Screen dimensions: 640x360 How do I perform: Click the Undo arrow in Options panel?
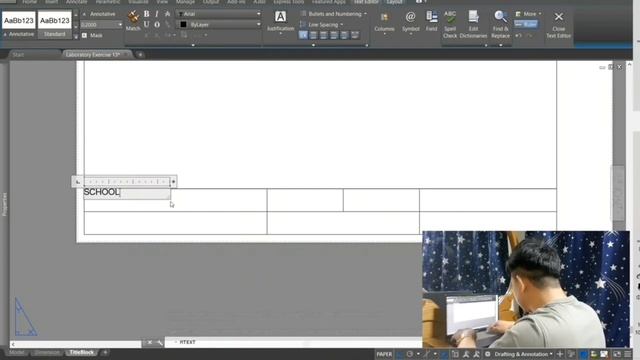click(x=518, y=36)
